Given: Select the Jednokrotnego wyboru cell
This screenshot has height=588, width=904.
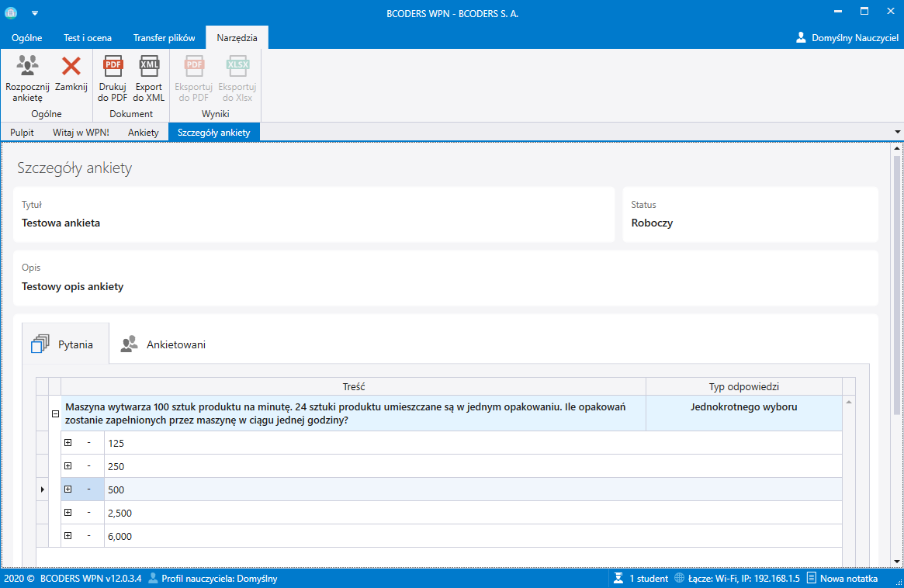Looking at the screenshot, I should 743,413.
